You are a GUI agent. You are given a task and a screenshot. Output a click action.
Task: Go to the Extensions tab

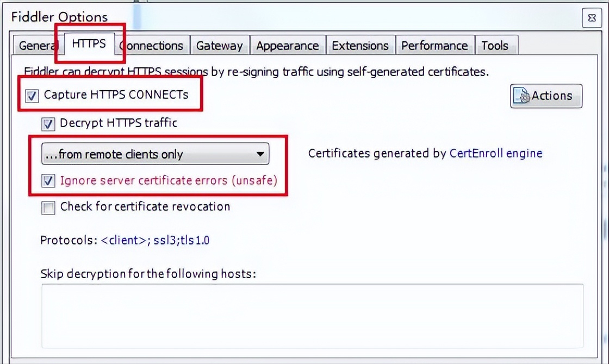click(x=360, y=46)
